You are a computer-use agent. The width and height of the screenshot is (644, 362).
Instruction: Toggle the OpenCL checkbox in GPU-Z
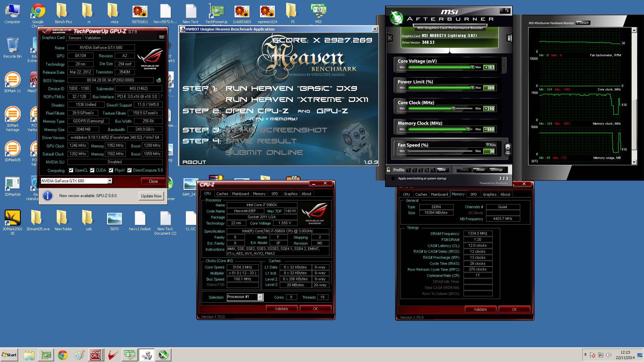tap(71, 170)
